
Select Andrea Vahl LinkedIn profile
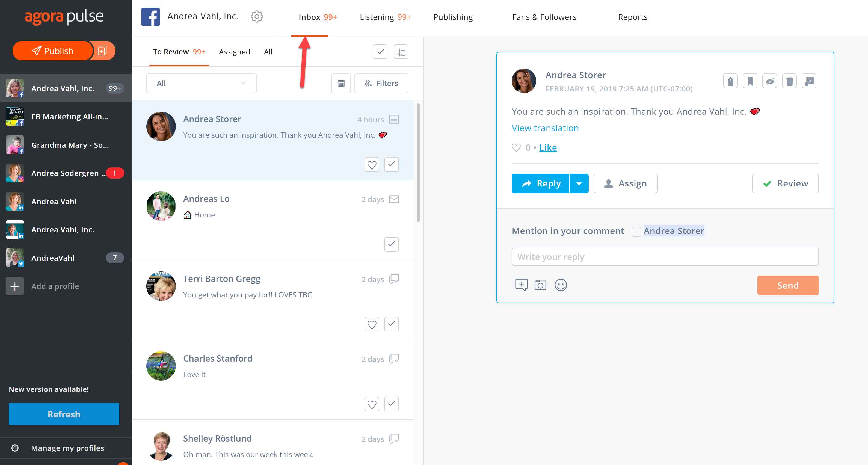click(66, 202)
